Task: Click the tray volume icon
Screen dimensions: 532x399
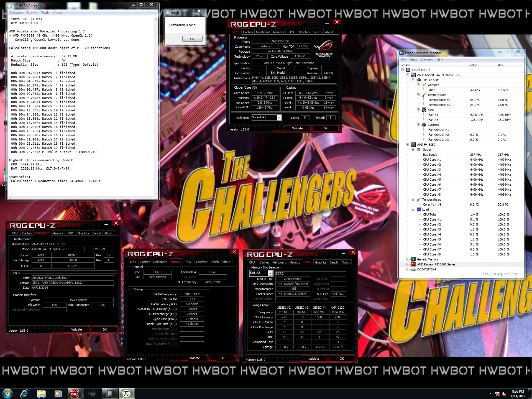Action: pos(504,394)
